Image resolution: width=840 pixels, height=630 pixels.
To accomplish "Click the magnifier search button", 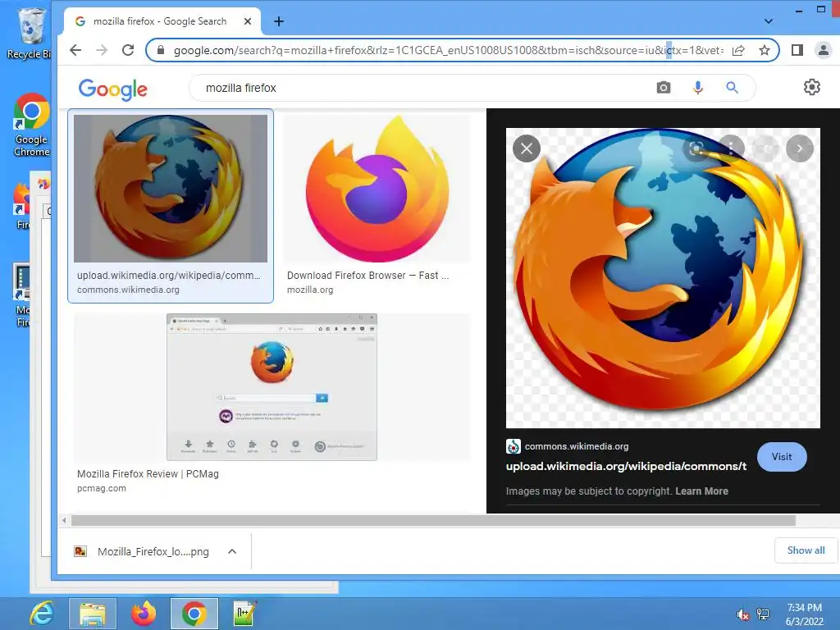I will coord(732,87).
